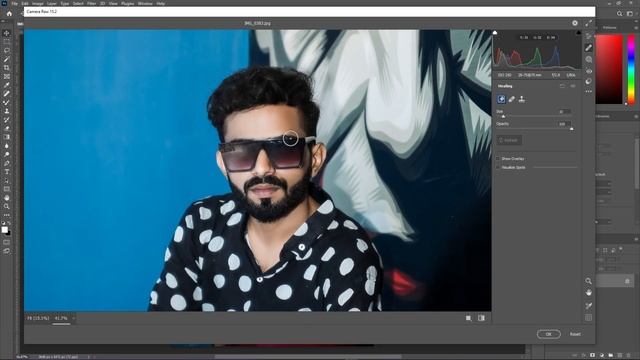
Task: Change Photoshop screen mode
Action: (7, 251)
